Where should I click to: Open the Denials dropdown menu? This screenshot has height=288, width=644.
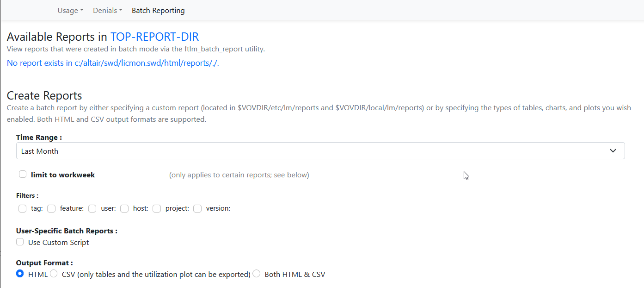(x=107, y=10)
